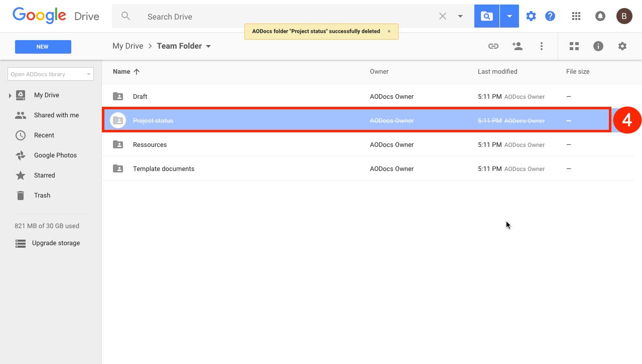Click the Name sort direction arrow
The width and height of the screenshot is (642, 364).
(137, 72)
